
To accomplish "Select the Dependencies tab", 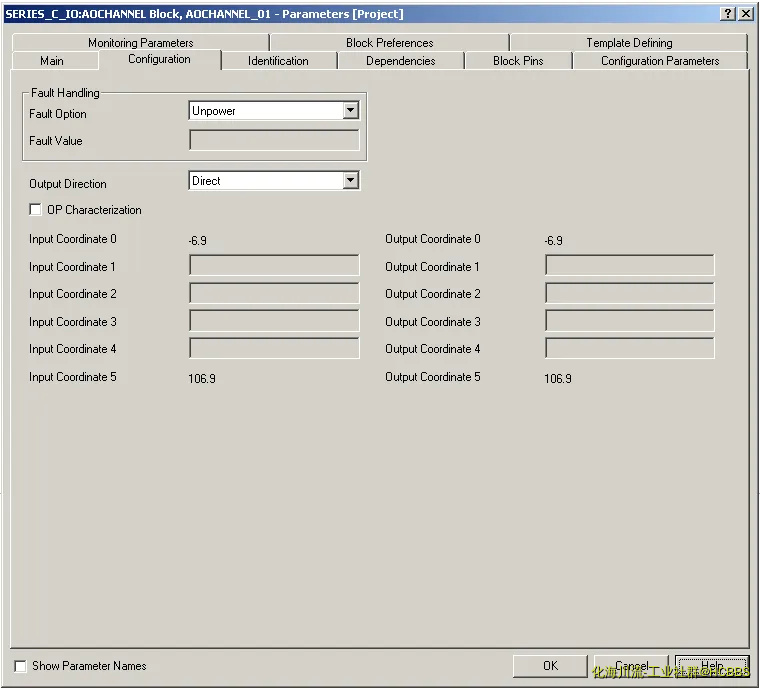I will coord(400,61).
